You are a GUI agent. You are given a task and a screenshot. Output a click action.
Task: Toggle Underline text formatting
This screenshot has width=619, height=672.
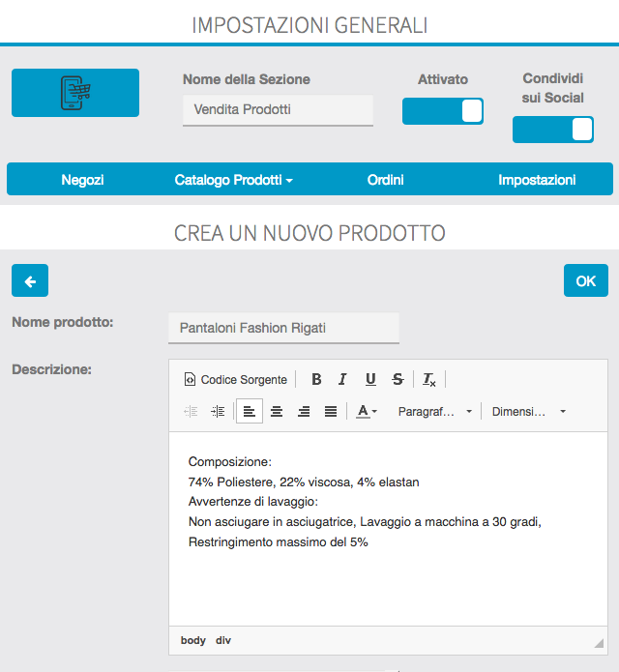370,380
